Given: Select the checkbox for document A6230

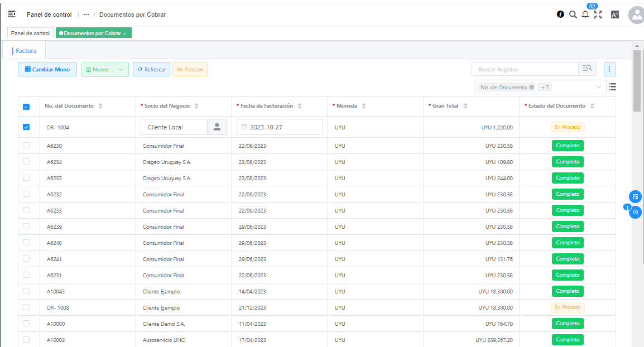Looking at the screenshot, I should [26, 146].
